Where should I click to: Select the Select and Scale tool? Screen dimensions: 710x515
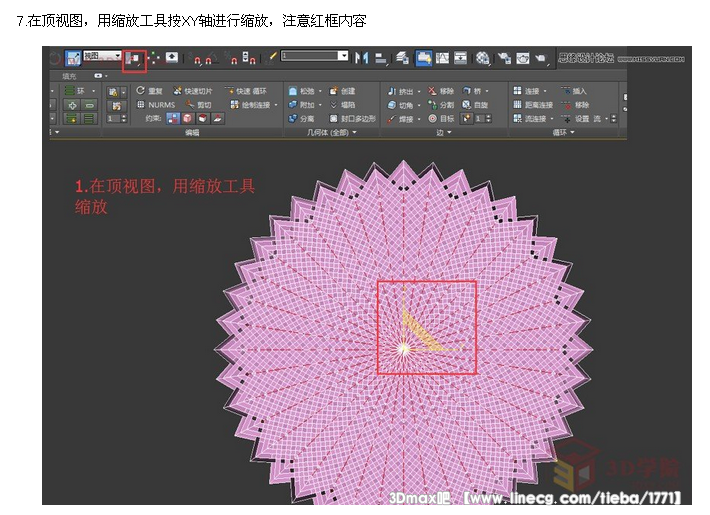[x=73, y=58]
